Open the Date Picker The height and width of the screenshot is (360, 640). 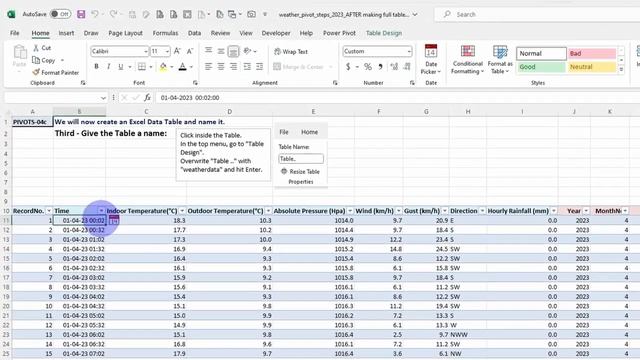click(431, 60)
